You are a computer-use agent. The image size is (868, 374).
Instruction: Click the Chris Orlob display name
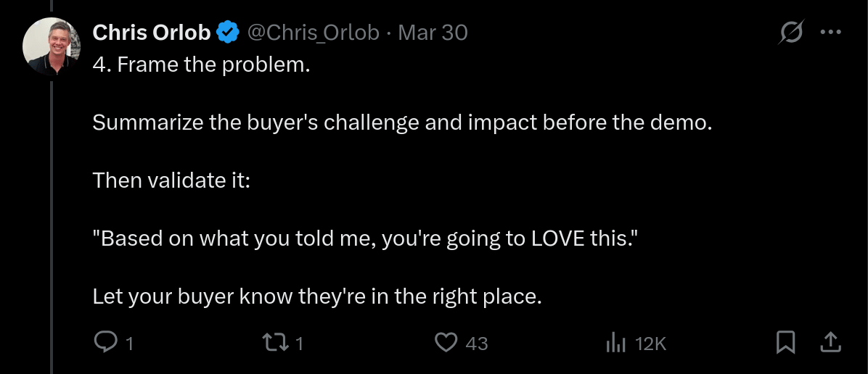click(152, 33)
